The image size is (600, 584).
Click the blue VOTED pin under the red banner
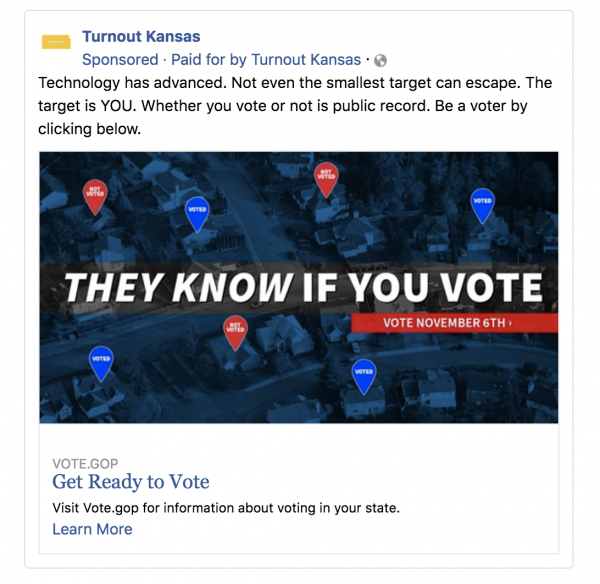tap(364, 375)
